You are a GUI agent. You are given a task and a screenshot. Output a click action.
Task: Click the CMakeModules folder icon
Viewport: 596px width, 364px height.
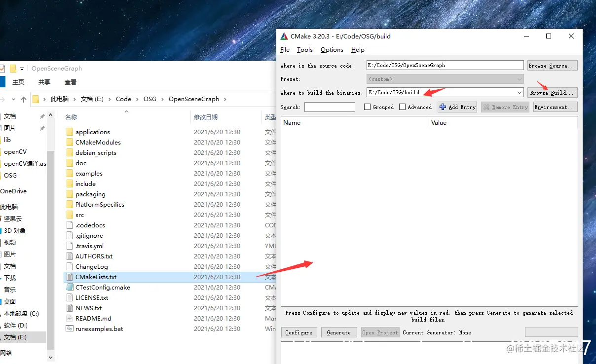(70, 142)
